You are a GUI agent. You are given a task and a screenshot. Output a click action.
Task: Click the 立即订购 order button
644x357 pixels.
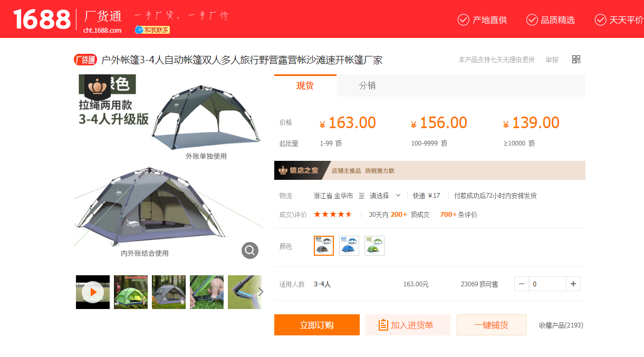tap(317, 325)
